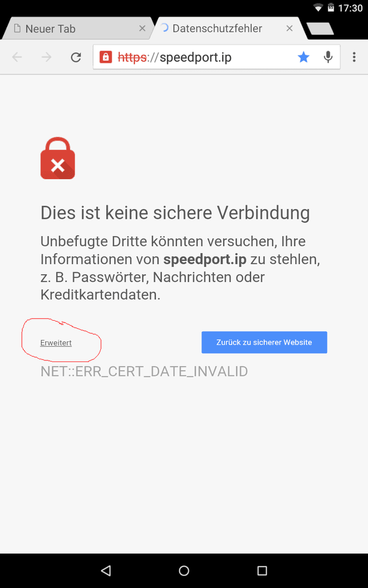The height and width of the screenshot is (588, 368).
Task: Expand details via the Erweitert link
Action: 56,343
